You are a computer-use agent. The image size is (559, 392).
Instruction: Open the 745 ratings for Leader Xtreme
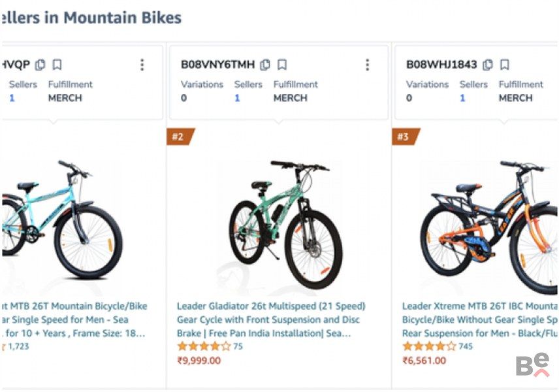pyautogui.click(x=466, y=346)
